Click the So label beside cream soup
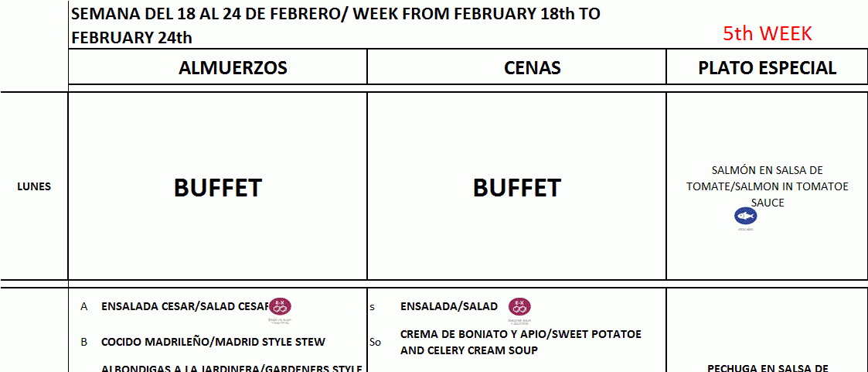 pyautogui.click(x=375, y=342)
